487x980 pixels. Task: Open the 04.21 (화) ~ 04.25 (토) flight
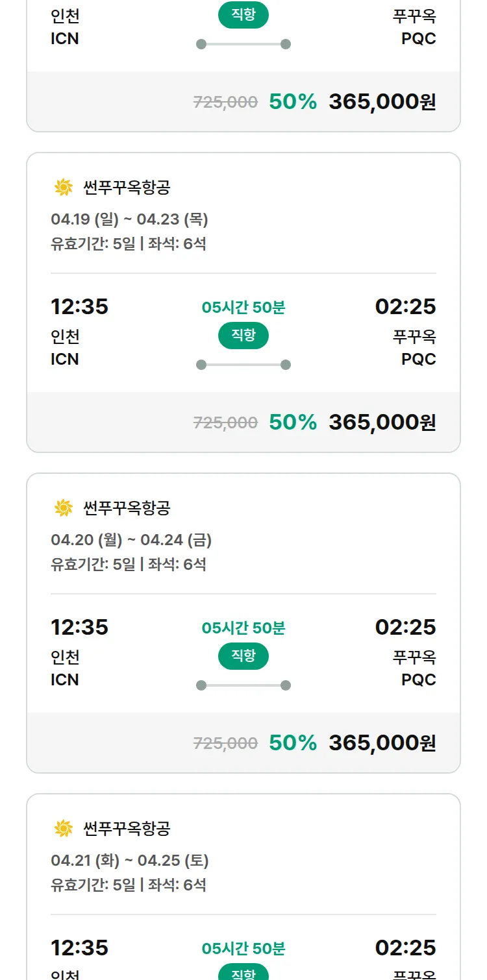[130, 861]
